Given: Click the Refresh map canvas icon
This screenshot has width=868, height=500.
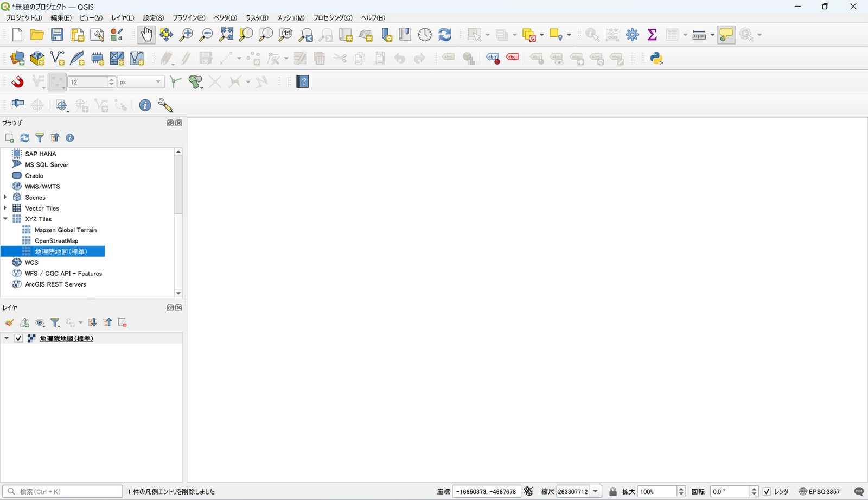Looking at the screenshot, I should [x=445, y=35].
